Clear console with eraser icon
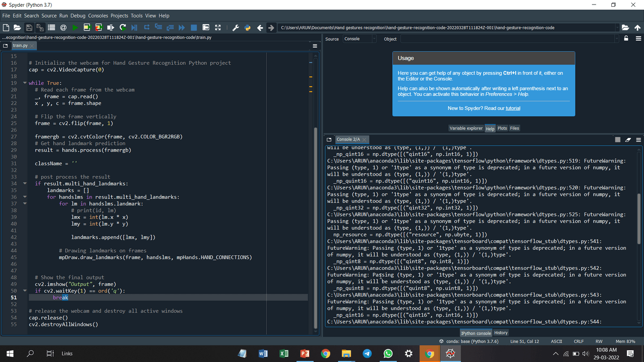This screenshot has height=362, width=644. (x=628, y=139)
